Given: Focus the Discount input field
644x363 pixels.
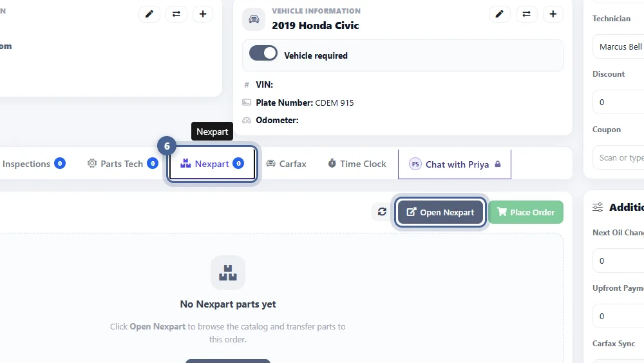Looking at the screenshot, I should (x=618, y=102).
